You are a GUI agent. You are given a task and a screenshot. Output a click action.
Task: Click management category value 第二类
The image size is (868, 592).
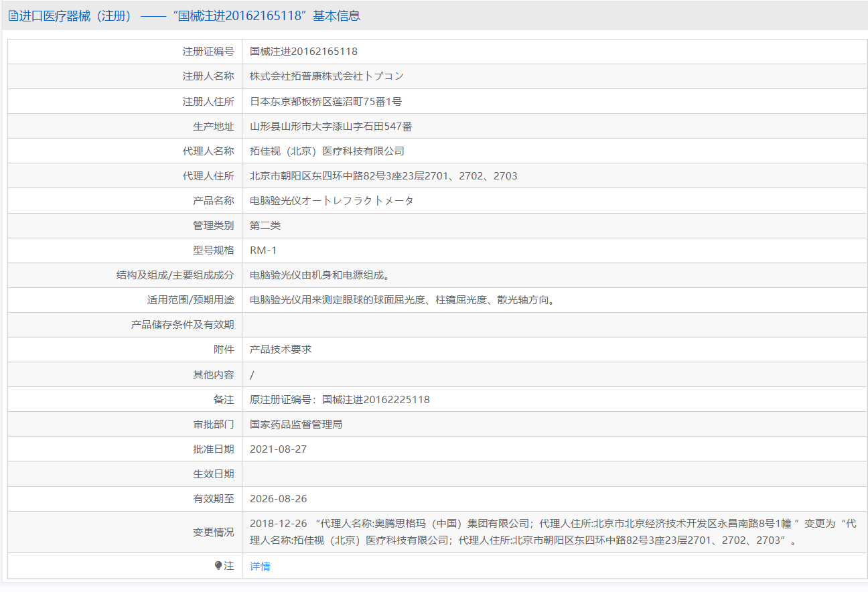click(265, 226)
